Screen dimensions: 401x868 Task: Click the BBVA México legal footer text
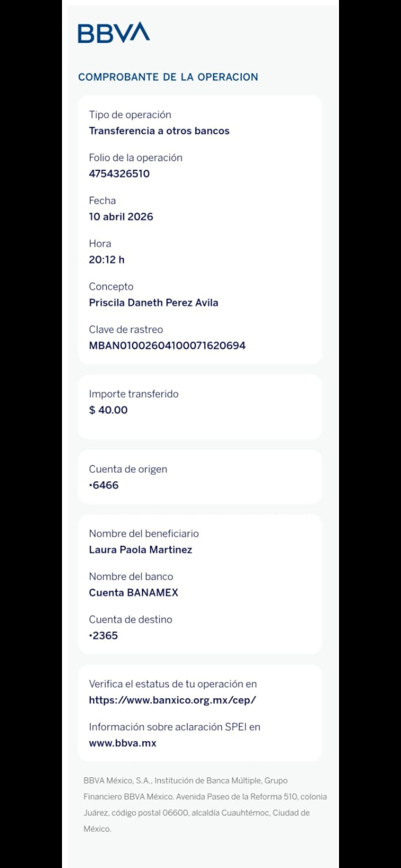coord(205,805)
